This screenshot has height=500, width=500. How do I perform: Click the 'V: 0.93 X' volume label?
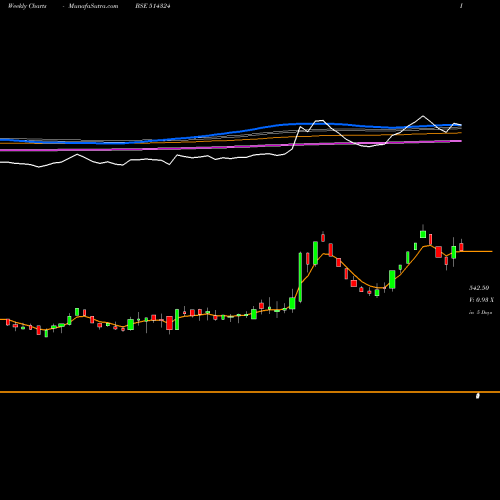point(481,300)
